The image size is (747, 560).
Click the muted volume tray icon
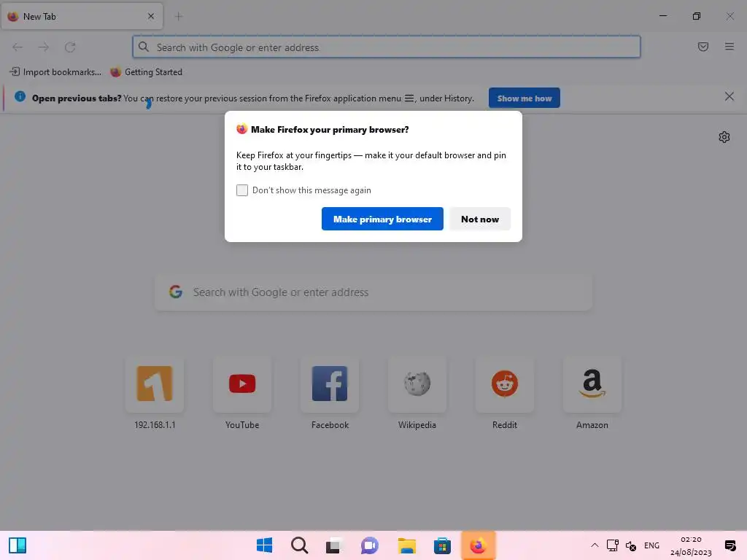(x=631, y=545)
